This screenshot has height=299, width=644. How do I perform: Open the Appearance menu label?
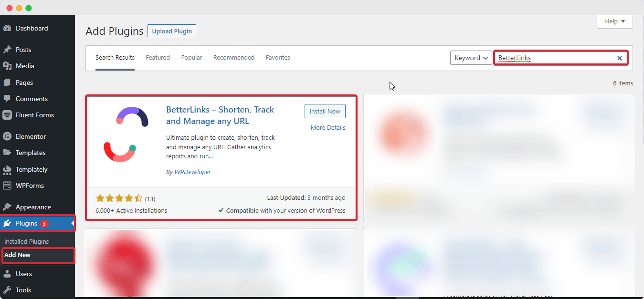[33, 207]
